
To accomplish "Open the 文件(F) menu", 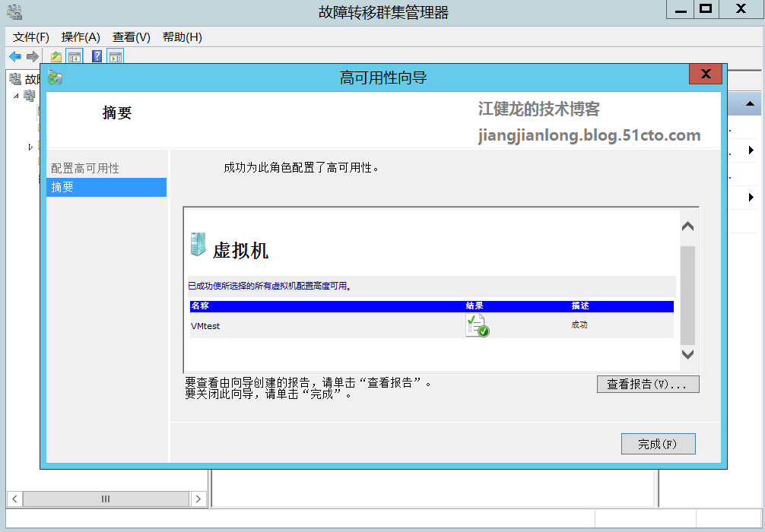I will 30,37.
